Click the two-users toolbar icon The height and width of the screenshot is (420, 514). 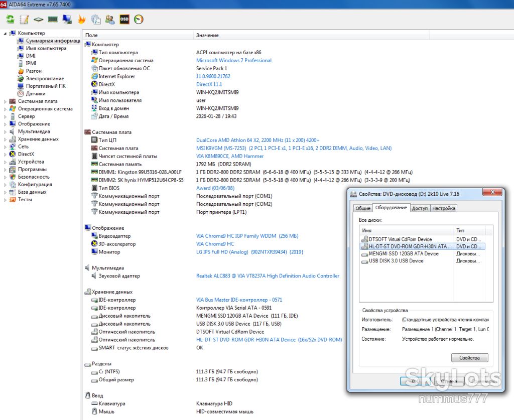(110, 20)
